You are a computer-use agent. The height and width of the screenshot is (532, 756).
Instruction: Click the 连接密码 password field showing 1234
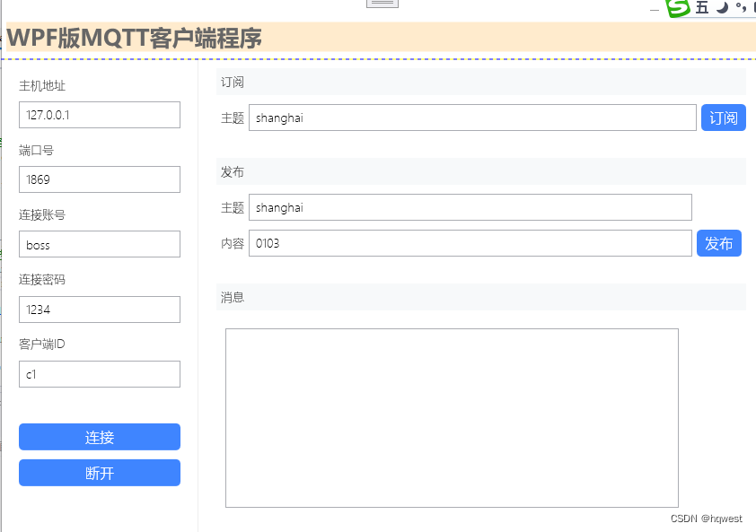99,309
